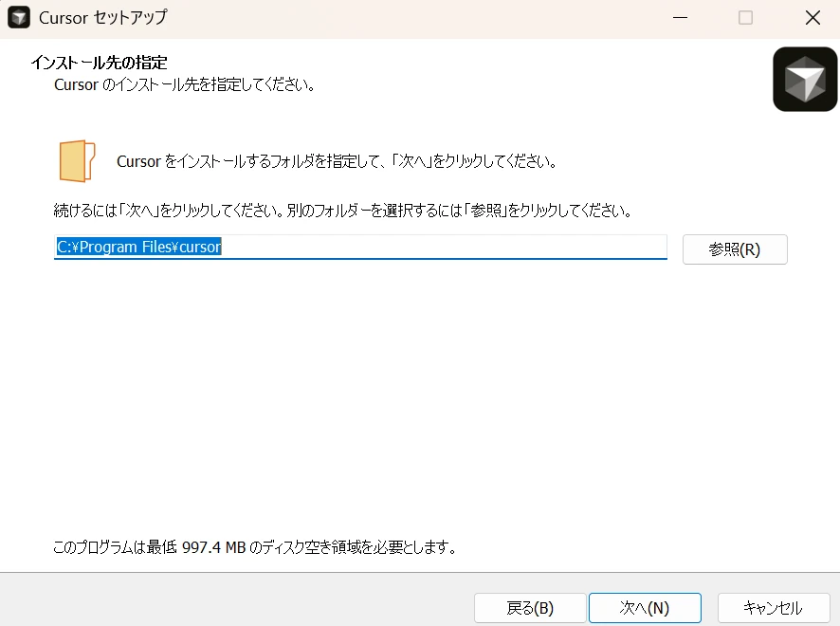Click the X close icon
The image size is (840, 626).
(x=813, y=17)
